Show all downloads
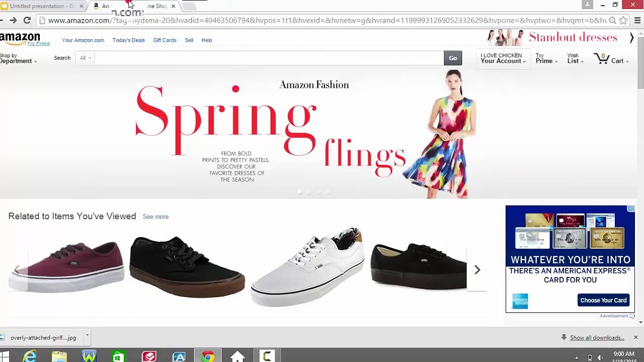The image size is (644, 362). (597, 338)
